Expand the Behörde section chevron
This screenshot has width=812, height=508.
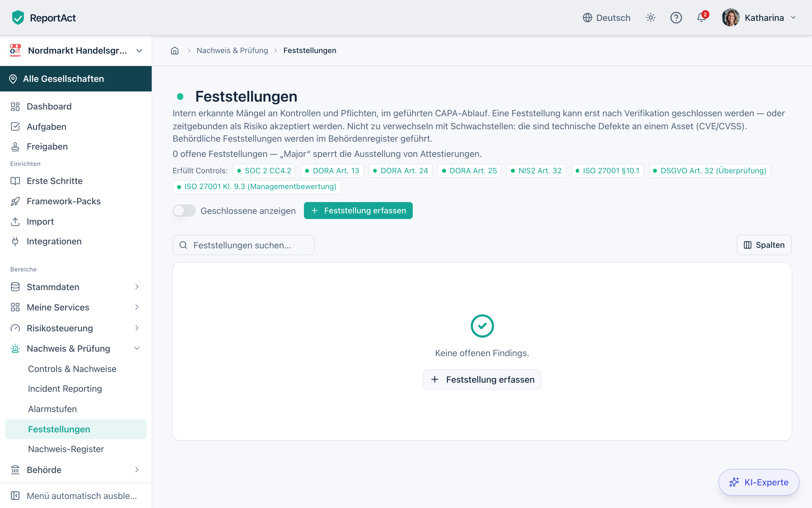tap(137, 470)
